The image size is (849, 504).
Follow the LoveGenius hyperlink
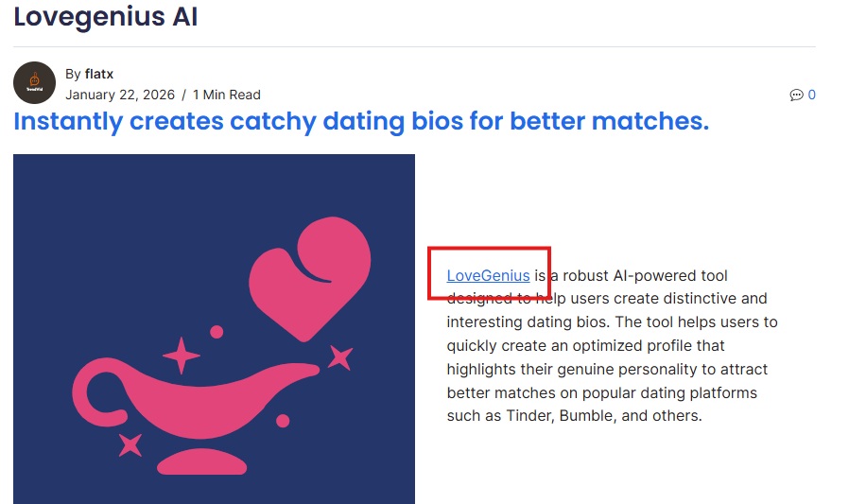488,276
